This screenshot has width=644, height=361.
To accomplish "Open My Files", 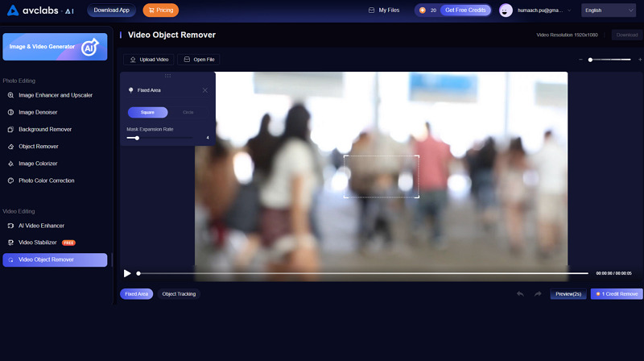I will (384, 10).
